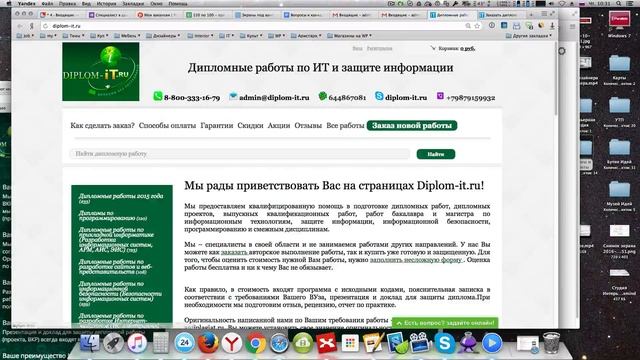Click the green phone icon beside 8-800-333-16-79

158,96
